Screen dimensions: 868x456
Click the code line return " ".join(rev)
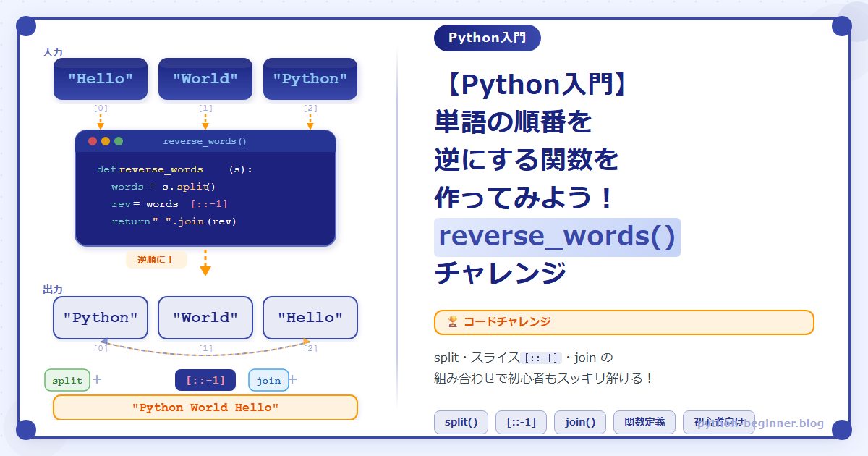pyautogui.click(x=174, y=221)
